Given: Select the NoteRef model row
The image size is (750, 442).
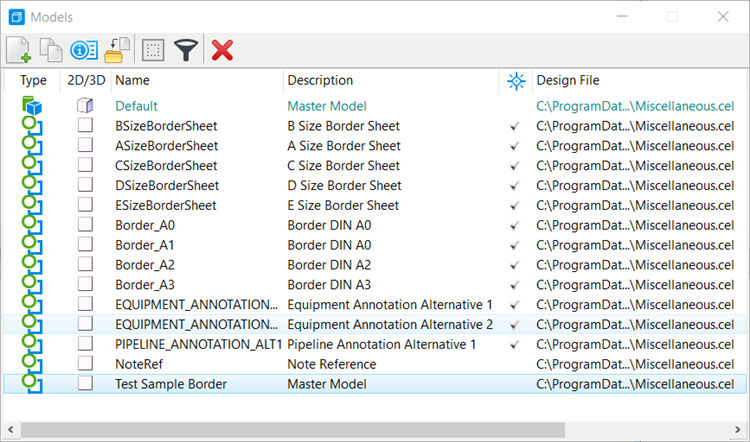Looking at the screenshot, I should (375, 364).
